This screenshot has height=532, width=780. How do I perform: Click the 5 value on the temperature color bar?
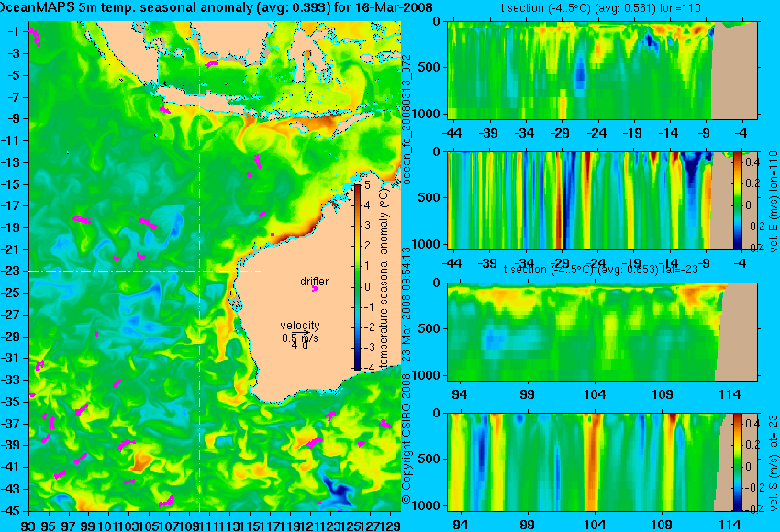click(x=367, y=185)
